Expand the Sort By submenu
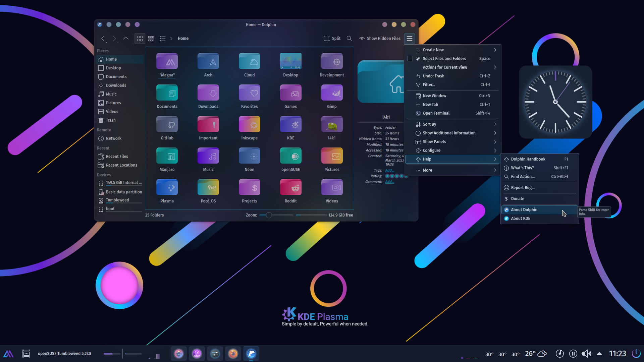This screenshot has width=644, height=362. [x=452, y=124]
